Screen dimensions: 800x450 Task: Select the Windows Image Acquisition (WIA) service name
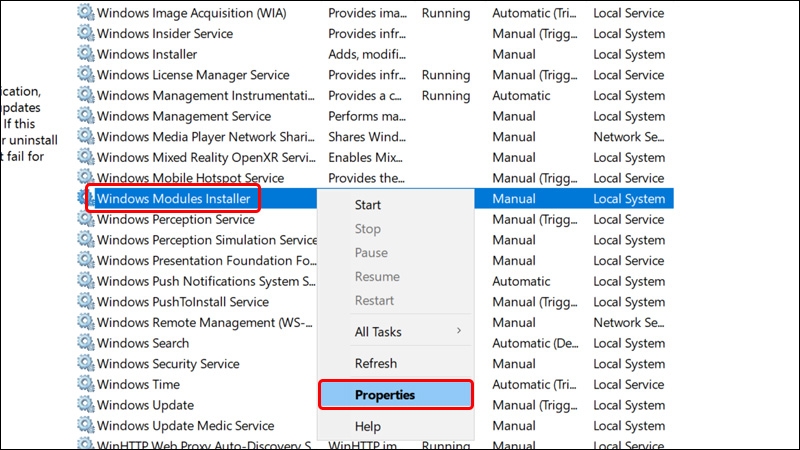coord(191,13)
